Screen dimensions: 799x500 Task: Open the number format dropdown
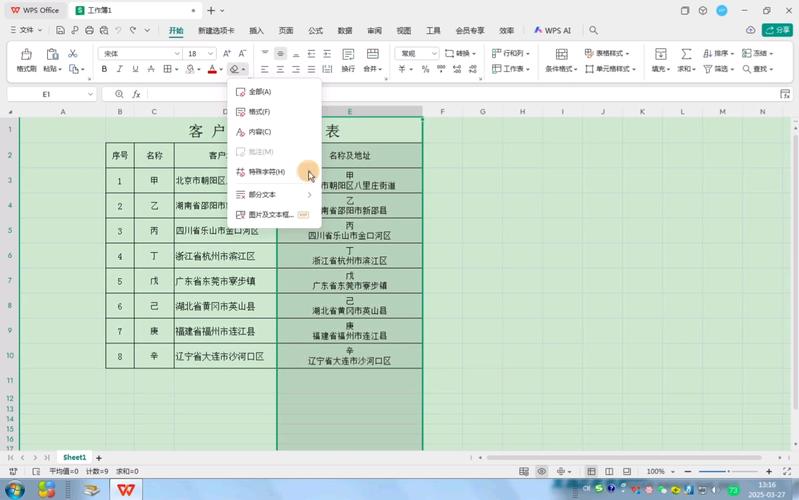[x=434, y=54]
